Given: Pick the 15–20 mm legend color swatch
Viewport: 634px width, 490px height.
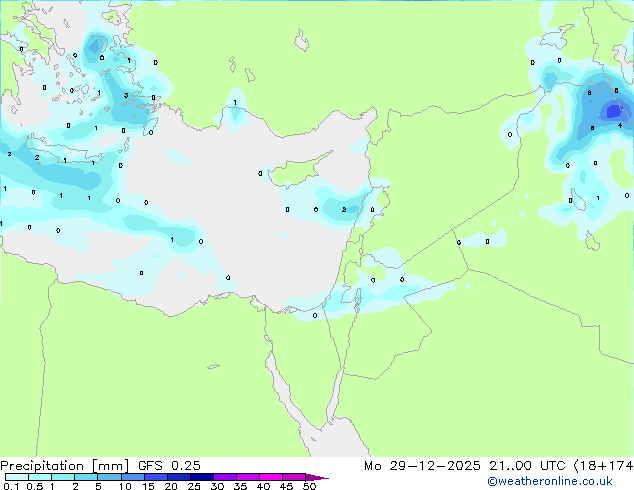Looking at the screenshot, I should (155, 477).
